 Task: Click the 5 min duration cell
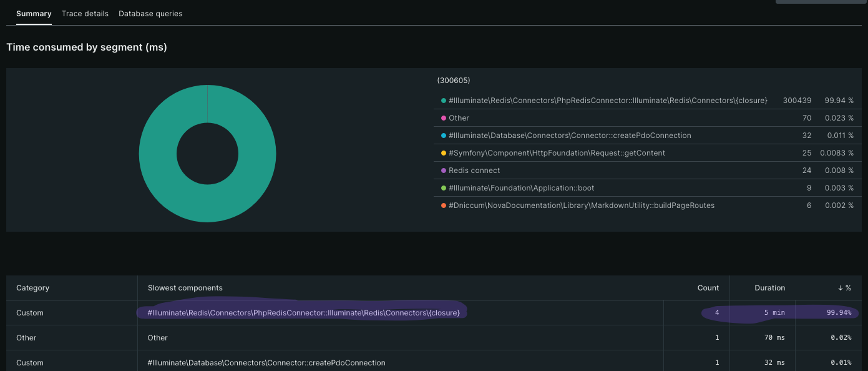(775, 312)
